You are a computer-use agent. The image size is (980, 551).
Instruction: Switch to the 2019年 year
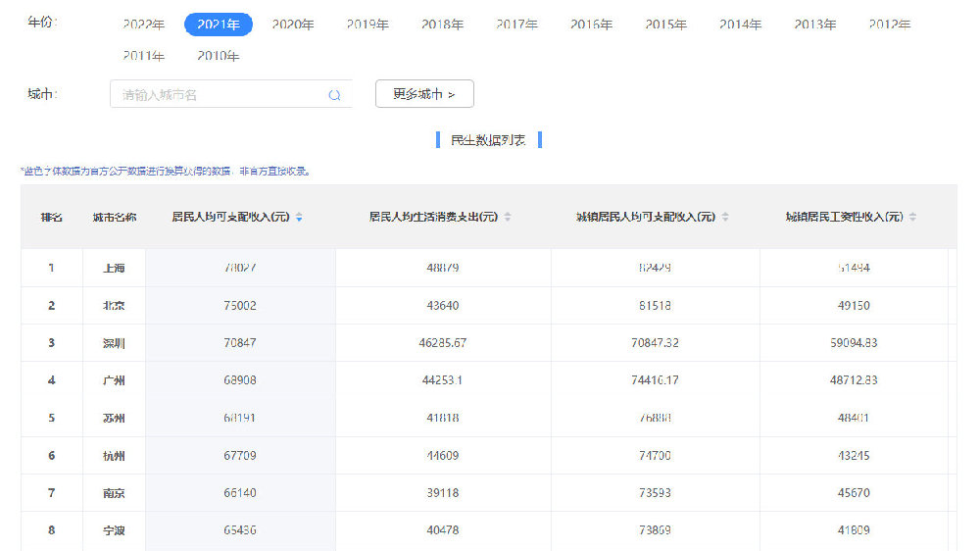(367, 25)
